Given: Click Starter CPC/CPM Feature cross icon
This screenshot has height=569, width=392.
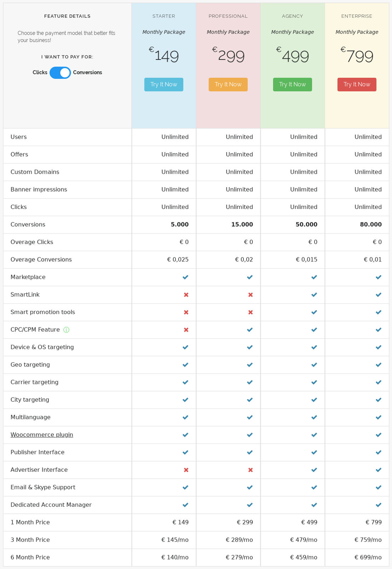Looking at the screenshot, I should coord(186,330).
